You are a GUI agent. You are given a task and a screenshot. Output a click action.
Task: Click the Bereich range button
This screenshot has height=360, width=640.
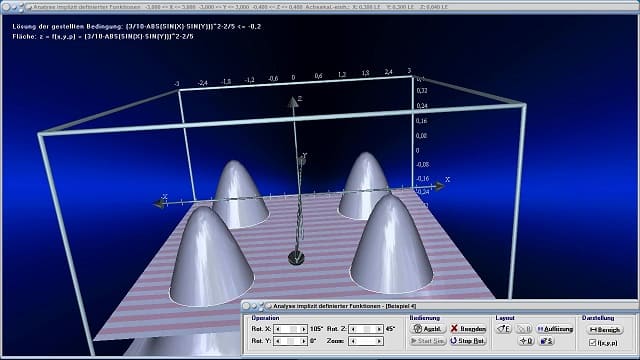pyautogui.click(x=605, y=329)
